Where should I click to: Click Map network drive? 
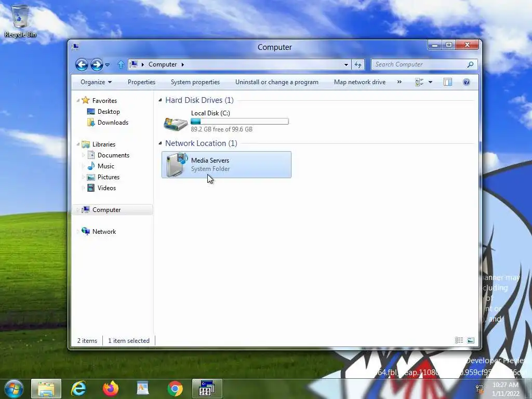tap(360, 82)
